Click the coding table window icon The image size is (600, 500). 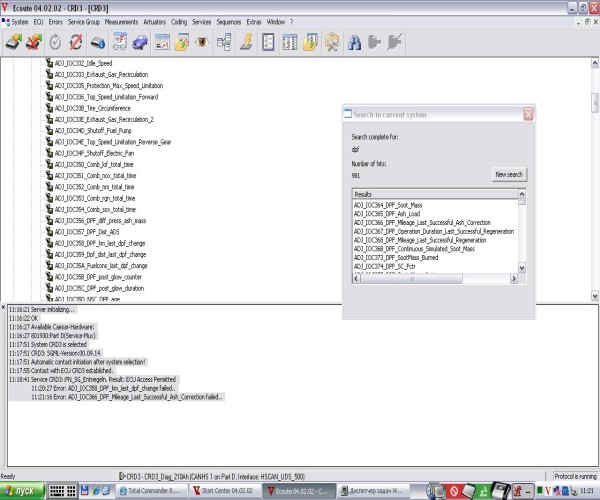pos(290,42)
